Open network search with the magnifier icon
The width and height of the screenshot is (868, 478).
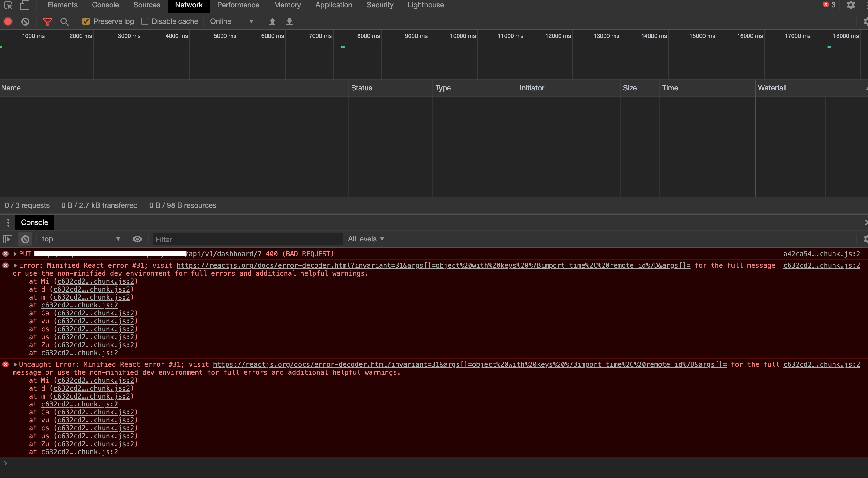64,22
